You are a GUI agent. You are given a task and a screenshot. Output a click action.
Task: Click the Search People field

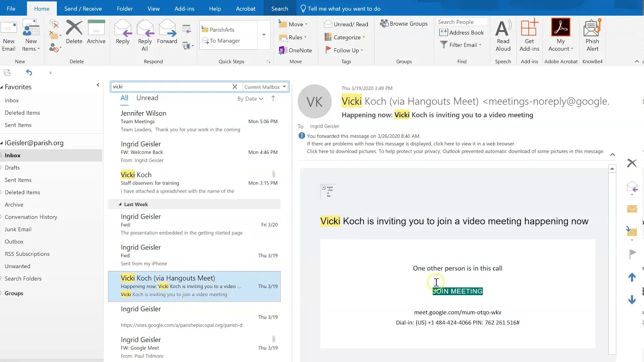coord(461,22)
